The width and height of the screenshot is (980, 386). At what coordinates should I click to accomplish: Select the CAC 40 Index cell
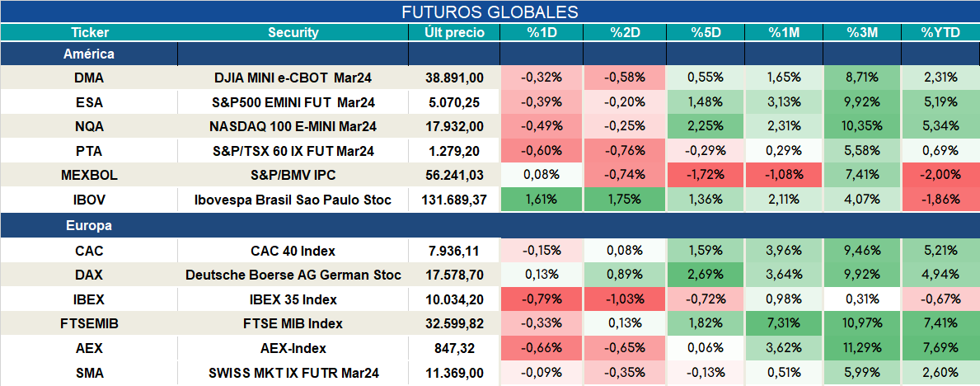point(293,252)
